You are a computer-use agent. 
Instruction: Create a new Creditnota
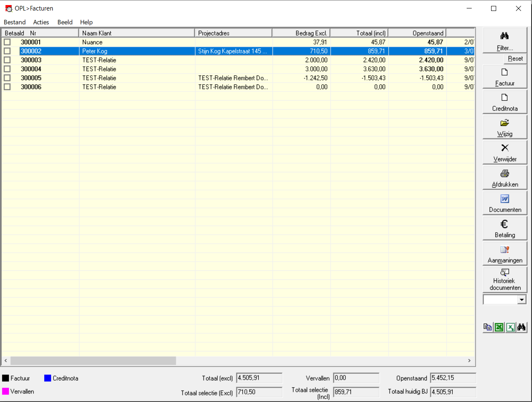[x=505, y=102]
